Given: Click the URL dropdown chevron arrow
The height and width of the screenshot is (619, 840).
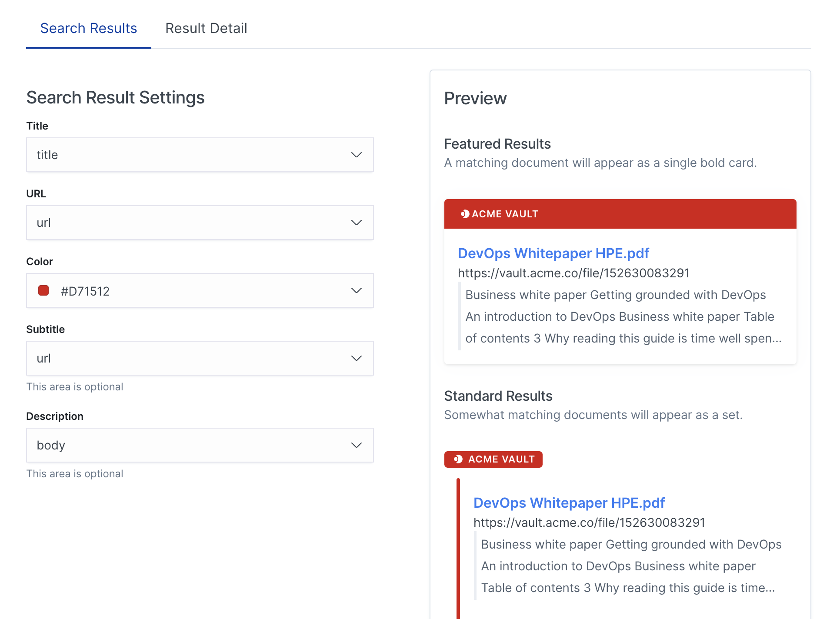Looking at the screenshot, I should 356,223.
